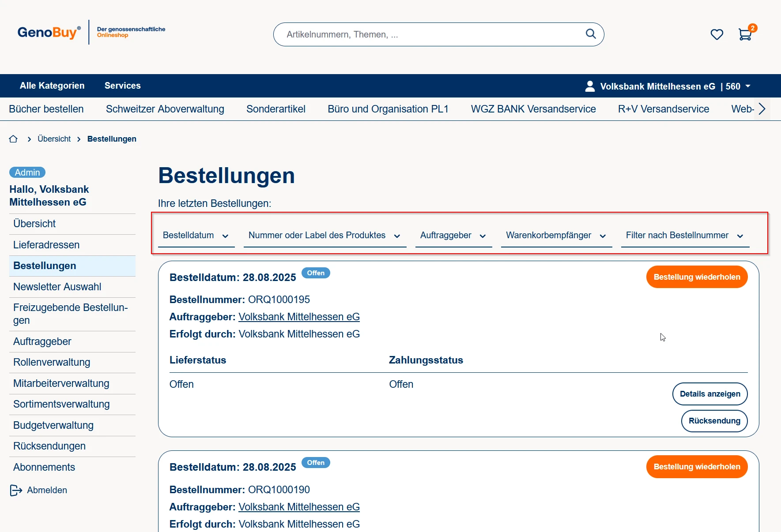Open Volksbank Mittelhessen eG Auftraggeber link
This screenshot has width=781, height=532.
coord(299,317)
